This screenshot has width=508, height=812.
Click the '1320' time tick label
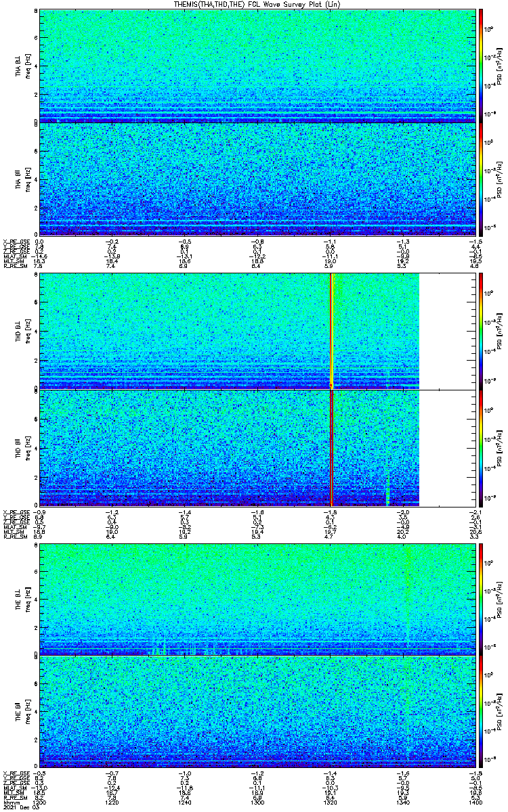click(330, 801)
